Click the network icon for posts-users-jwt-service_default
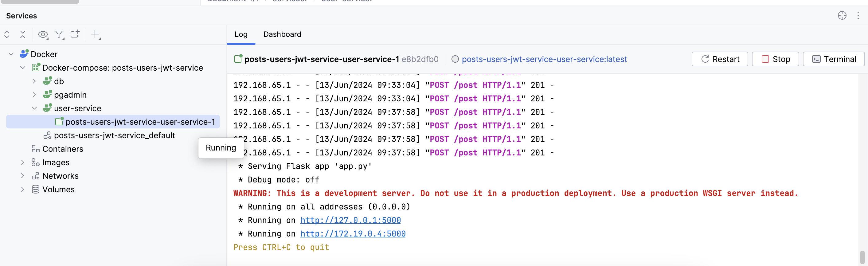Viewport: 868px width, 266px height. (x=47, y=135)
